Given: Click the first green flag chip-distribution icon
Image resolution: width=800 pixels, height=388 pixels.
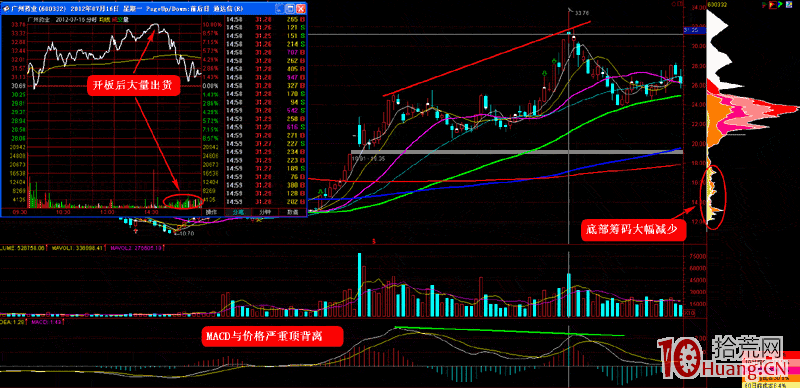Looking at the screenshot, I should 765,5.
